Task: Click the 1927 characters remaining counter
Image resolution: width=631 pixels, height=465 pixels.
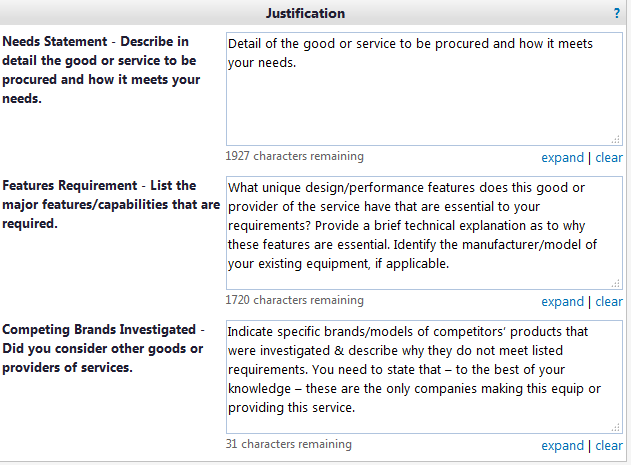Action: coord(295,157)
